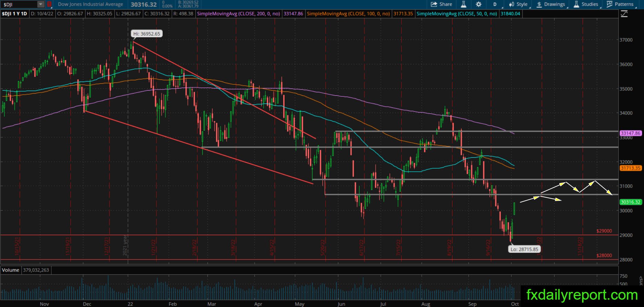Click the Apr time axis label
Image resolution: width=644 pixels, height=307 pixels.
point(258,304)
